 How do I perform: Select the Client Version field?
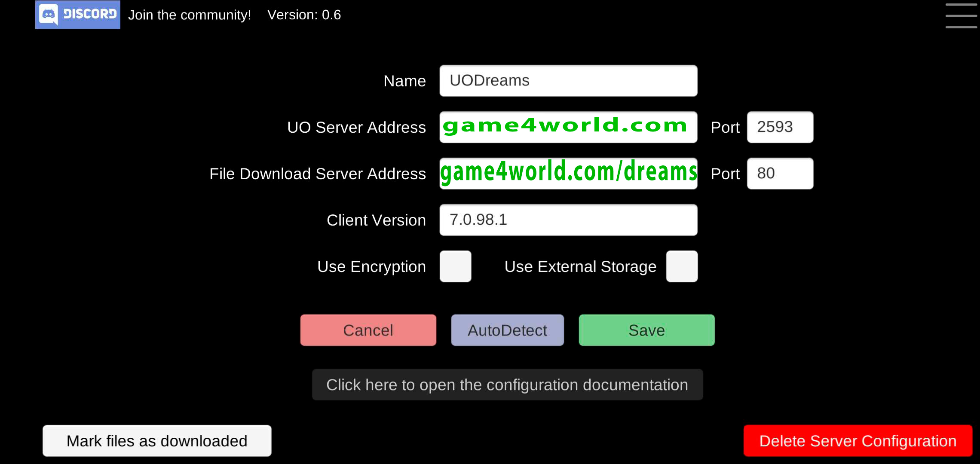[569, 220]
